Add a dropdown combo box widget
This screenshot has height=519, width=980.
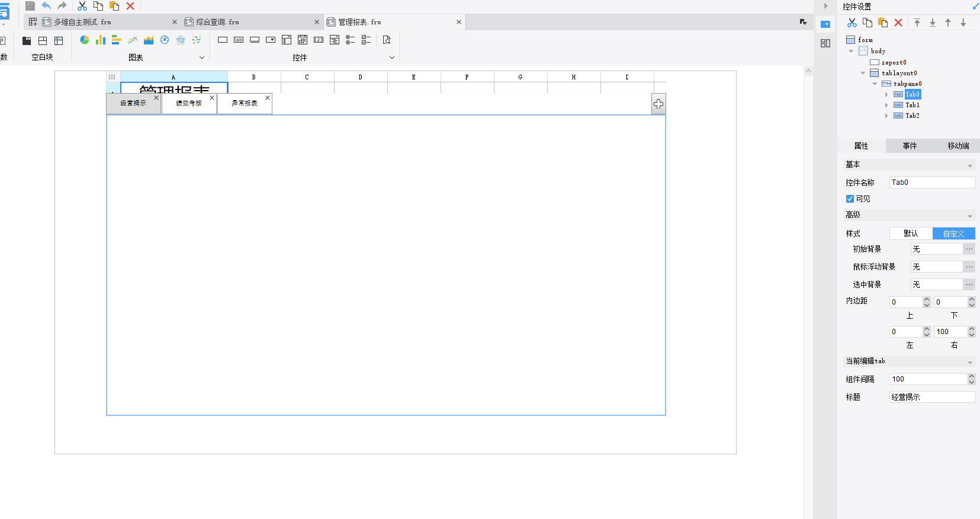pos(271,40)
